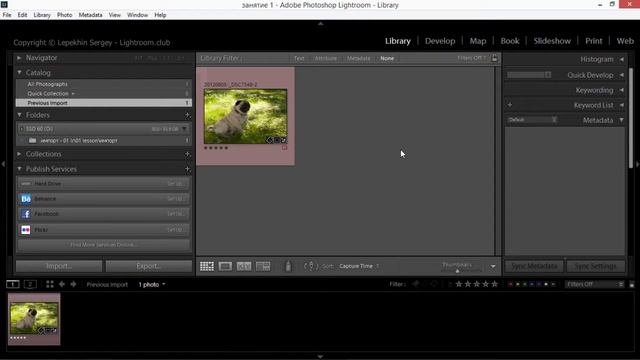Go forward with the filmstrip right arrow
Viewport: 640px width, 360px height.
73,284
